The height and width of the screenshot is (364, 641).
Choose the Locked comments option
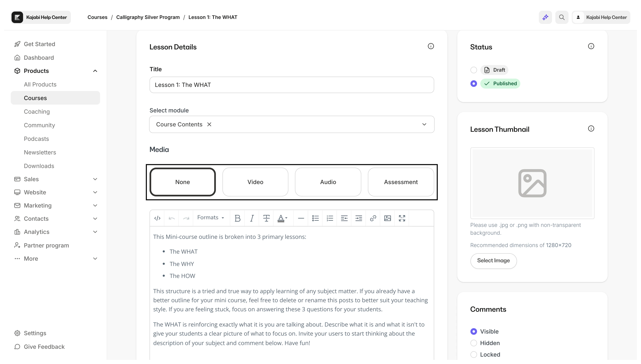click(474, 355)
